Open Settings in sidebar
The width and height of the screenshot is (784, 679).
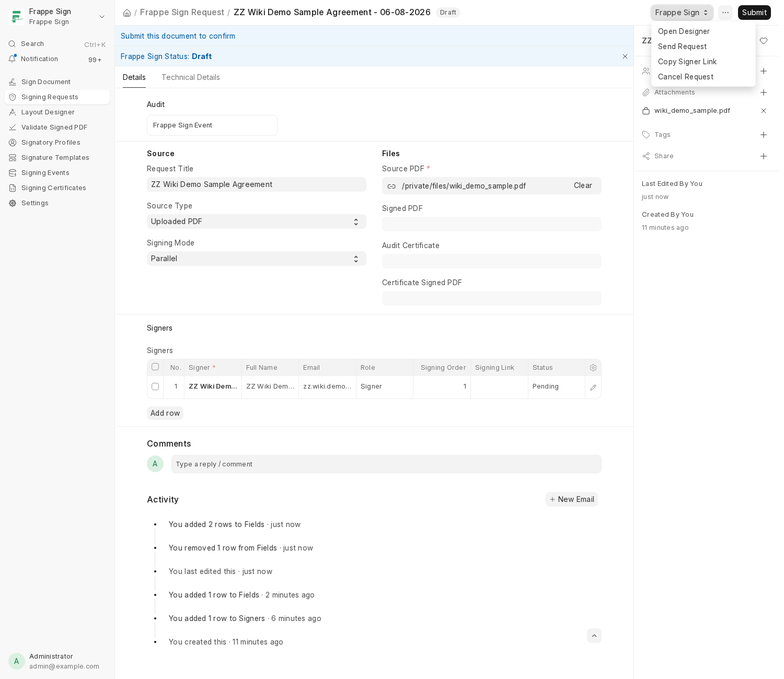click(57, 203)
